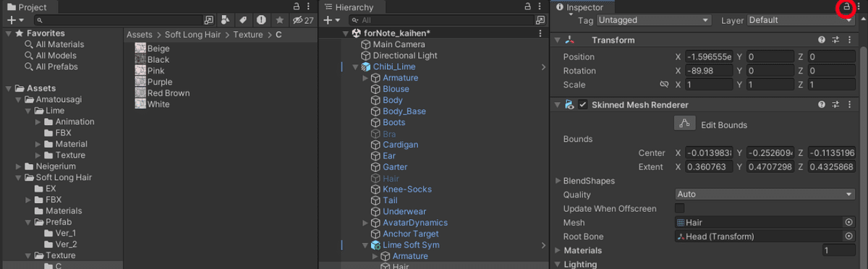Open forNote_kaihen scene three-dot menu
Viewport: 868px width, 269px height.
pyautogui.click(x=540, y=33)
